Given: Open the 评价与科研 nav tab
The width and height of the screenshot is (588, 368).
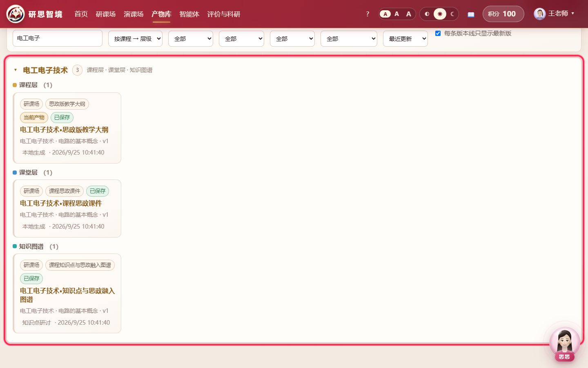Looking at the screenshot, I should [x=223, y=14].
